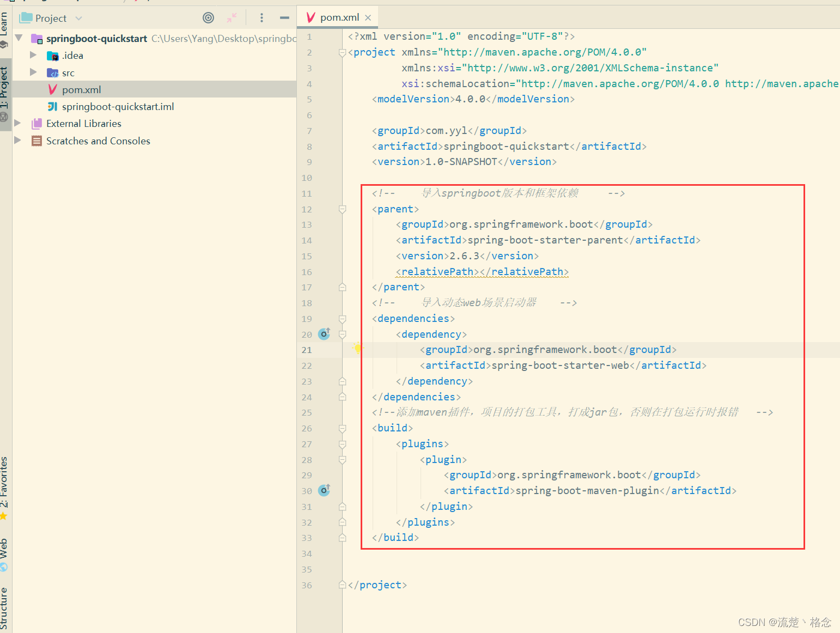Click the locate/scroll-from-source target icon
Screen dimensions: 840x633
coord(208,18)
